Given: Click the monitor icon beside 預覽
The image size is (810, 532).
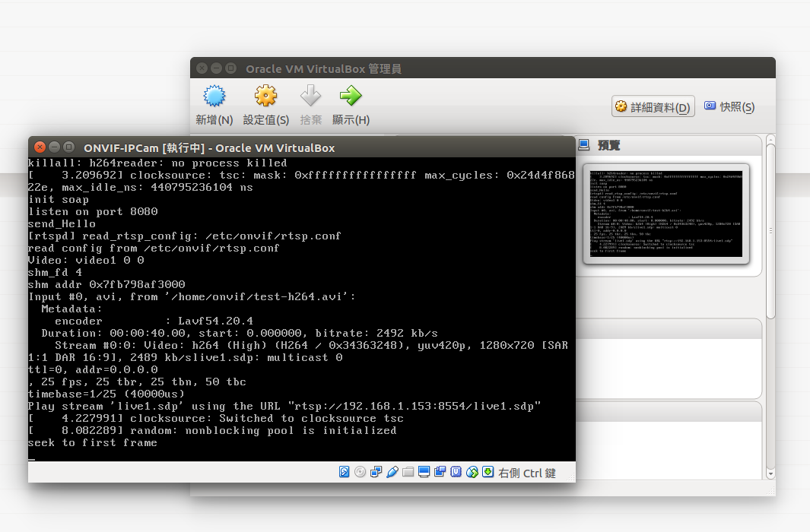Looking at the screenshot, I should (584, 145).
